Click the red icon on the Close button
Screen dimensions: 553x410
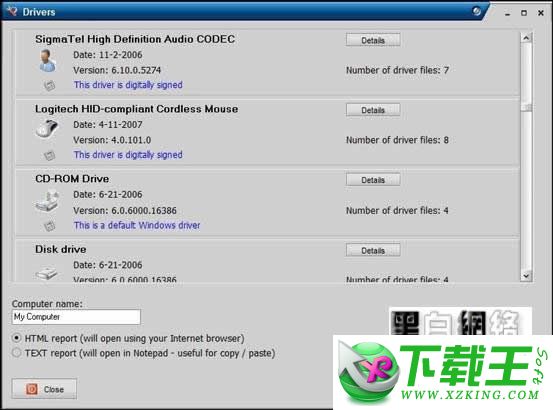32,389
